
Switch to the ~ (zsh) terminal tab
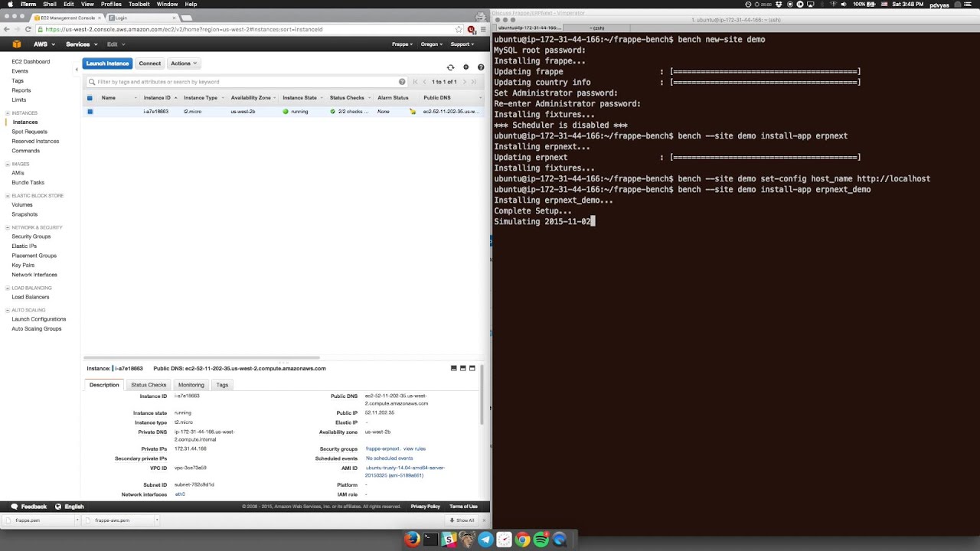pyautogui.click(x=596, y=28)
